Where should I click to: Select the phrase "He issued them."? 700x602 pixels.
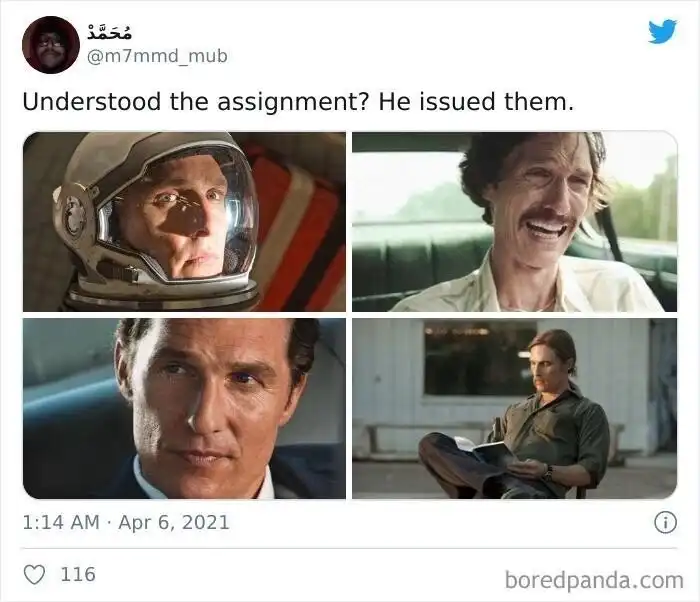pos(476,102)
